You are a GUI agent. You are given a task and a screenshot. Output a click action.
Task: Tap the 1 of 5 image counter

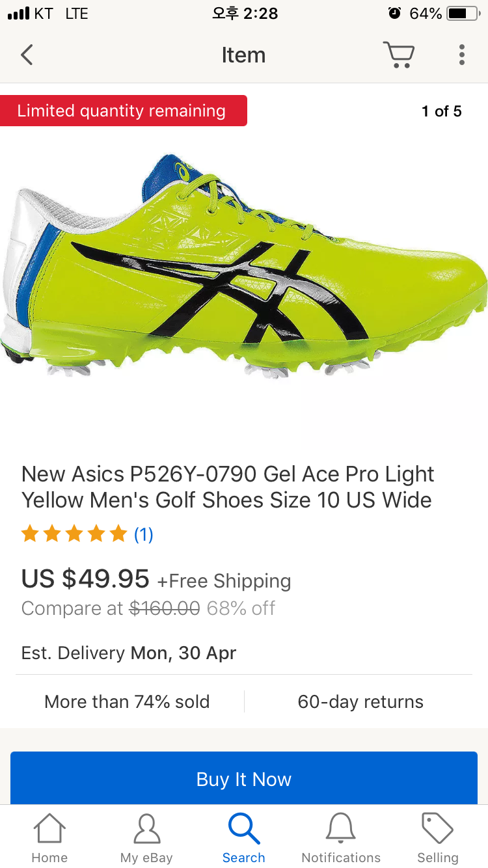click(x=442, y=111)
